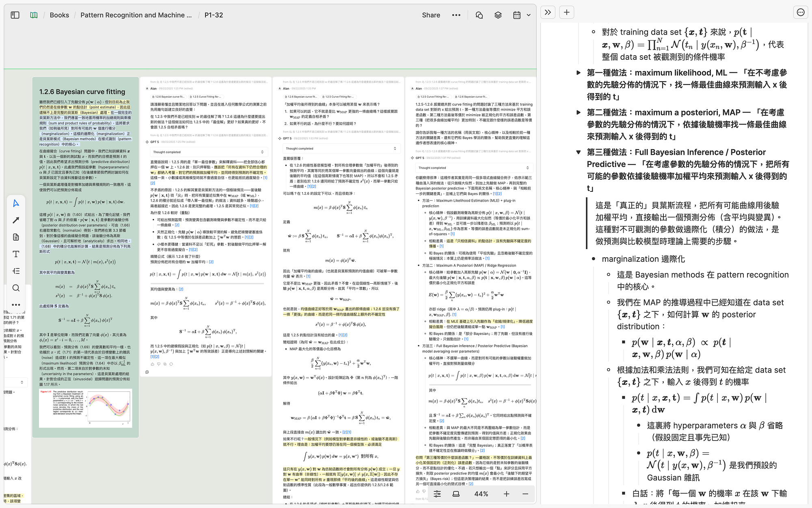Click the layers stack icon
Screen dimensions: 812x508
point(498,15)
